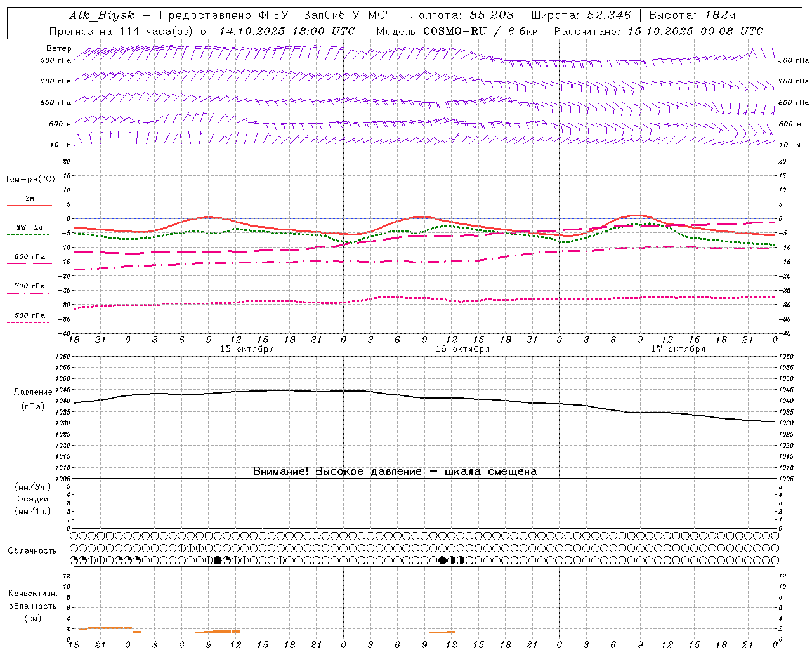Select the '2м' temperature legend entry
This screenshot has height=650, width=812.
tap(30, 199)
